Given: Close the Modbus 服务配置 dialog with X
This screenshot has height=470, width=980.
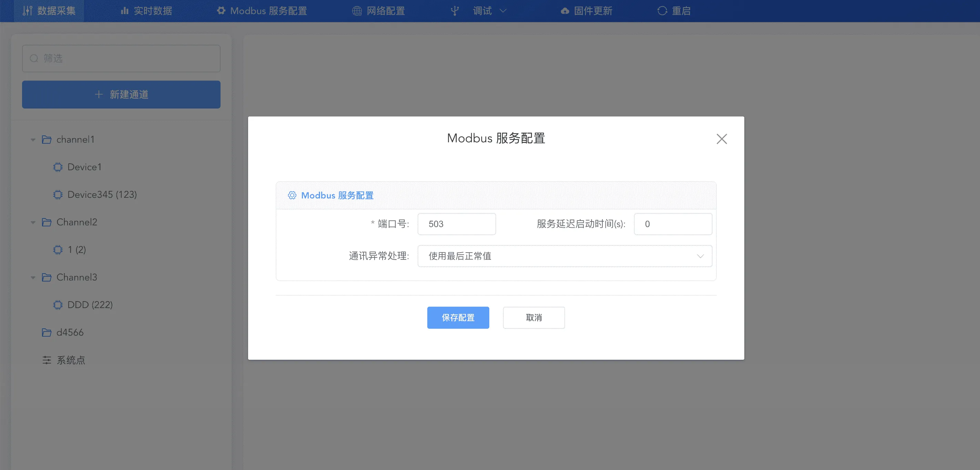Looking at the screenshot, I should [721, 139].
